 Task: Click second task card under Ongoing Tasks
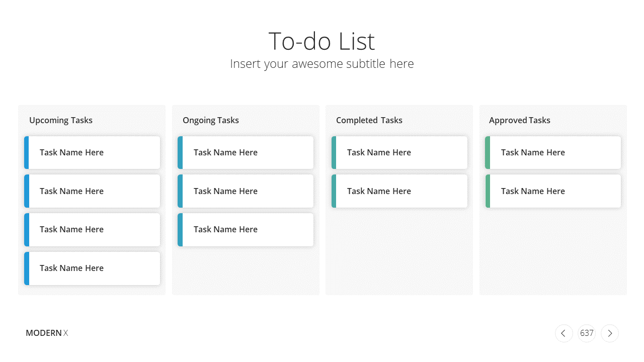coord(246,191)
